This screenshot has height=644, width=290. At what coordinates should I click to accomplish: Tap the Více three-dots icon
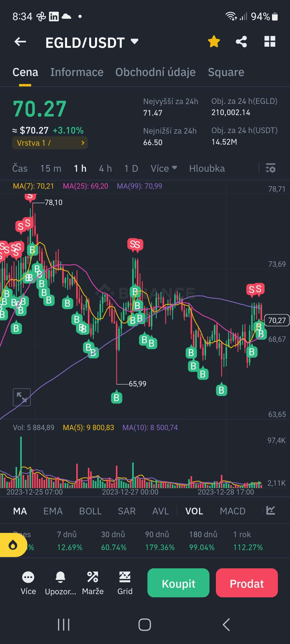coord(28,577)
